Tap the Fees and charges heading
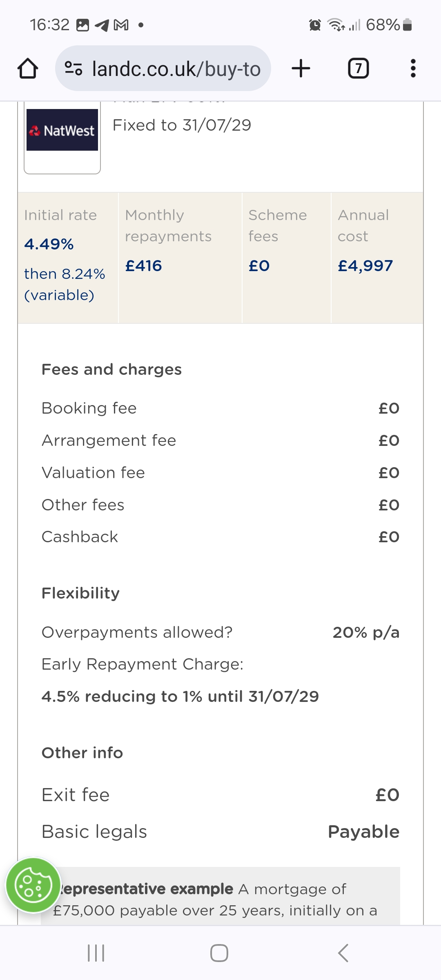Screen dimensions: 441x980 point(111,369)
